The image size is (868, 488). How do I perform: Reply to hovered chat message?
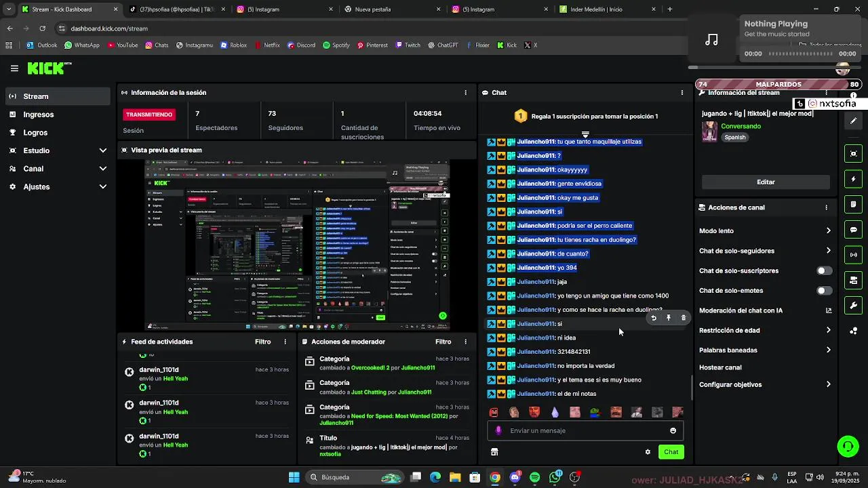coord(654,318)
